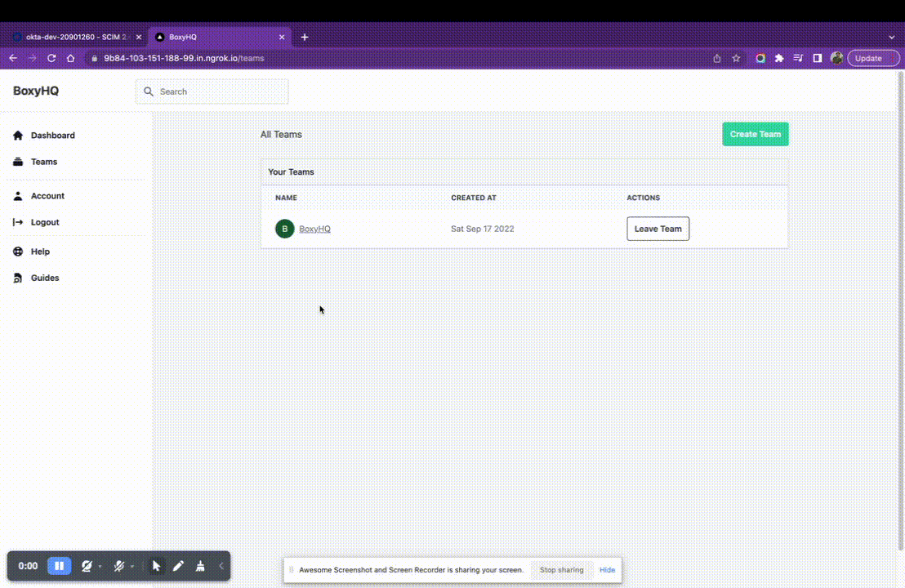Switch to the okta-dev SCIM tab
Image resolution: width=905 pixels, height=588 pixels.
pos(74,37)
